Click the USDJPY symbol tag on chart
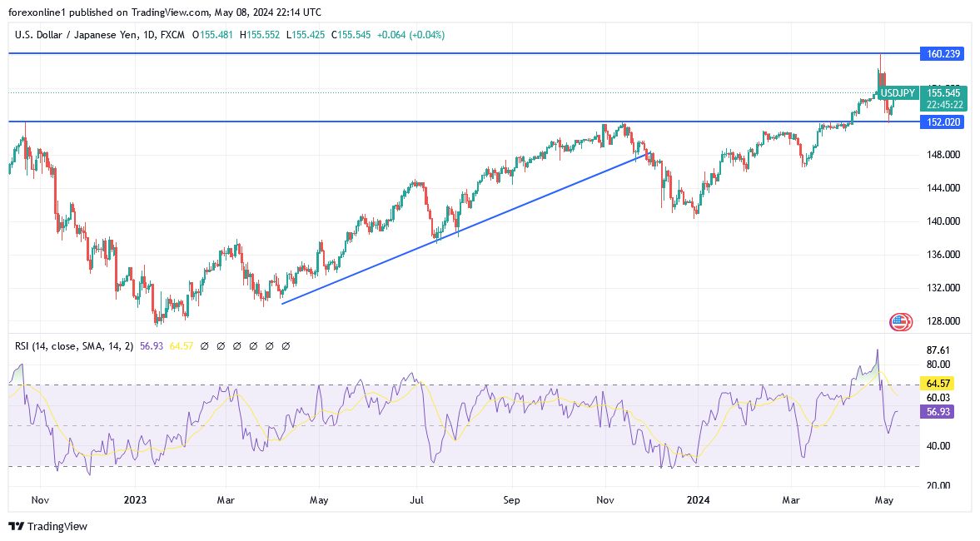The width and height of the screenshot is (980, 541). click(898, 93)
